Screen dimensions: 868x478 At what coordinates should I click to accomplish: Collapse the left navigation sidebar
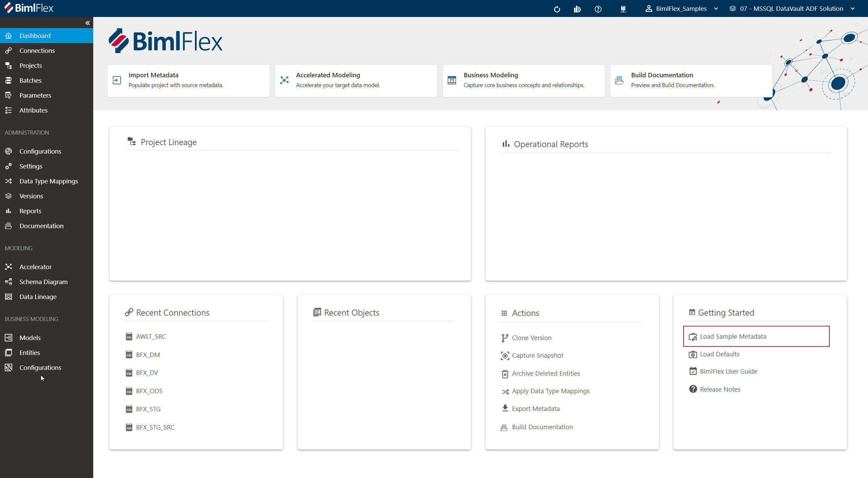(87, 23)
